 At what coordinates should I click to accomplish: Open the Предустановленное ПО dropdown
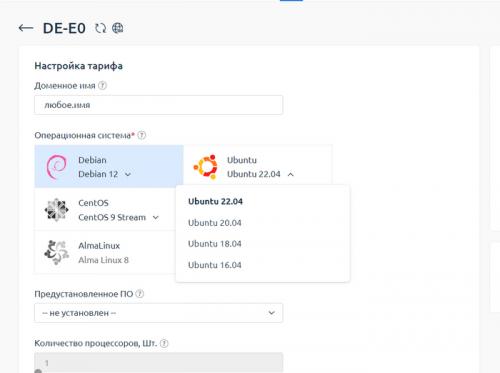coord(159,313)
